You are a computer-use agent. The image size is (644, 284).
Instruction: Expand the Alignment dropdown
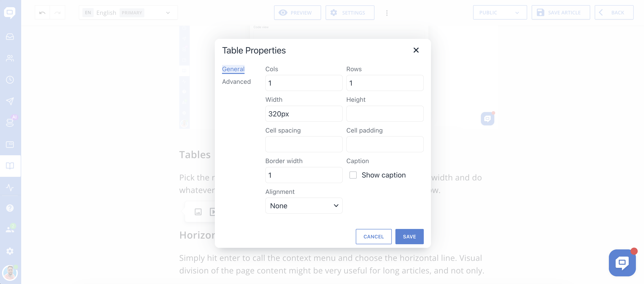304,206
